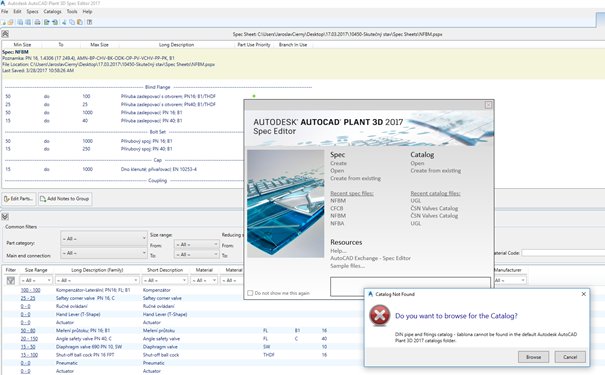Click Browse in the Catalog Not Found dialog

point(533,357)
